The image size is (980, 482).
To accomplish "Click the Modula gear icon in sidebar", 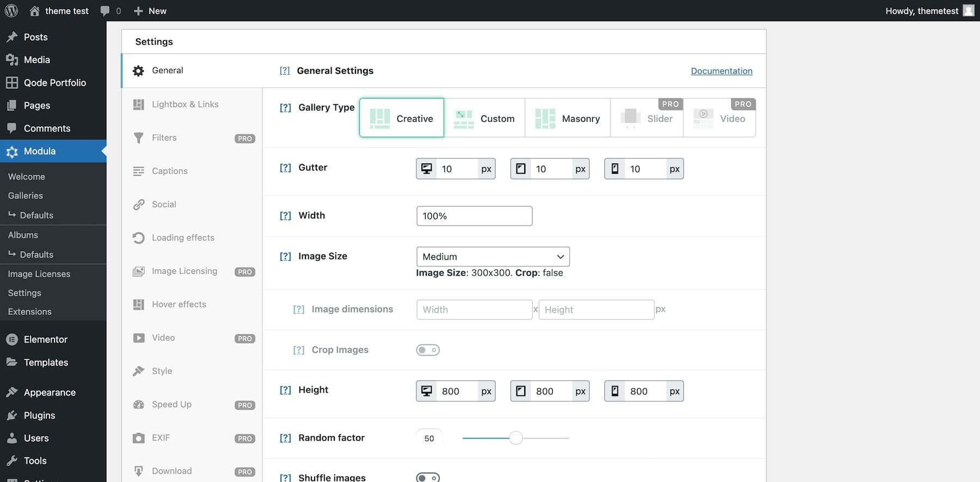I will [x=12, y=151].
